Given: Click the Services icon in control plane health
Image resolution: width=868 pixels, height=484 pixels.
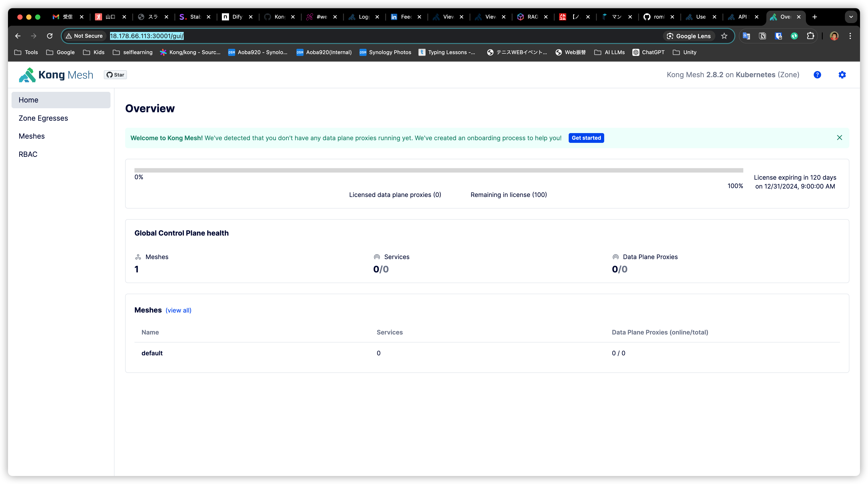Looking at the screenshot, I should coord(377,257).
